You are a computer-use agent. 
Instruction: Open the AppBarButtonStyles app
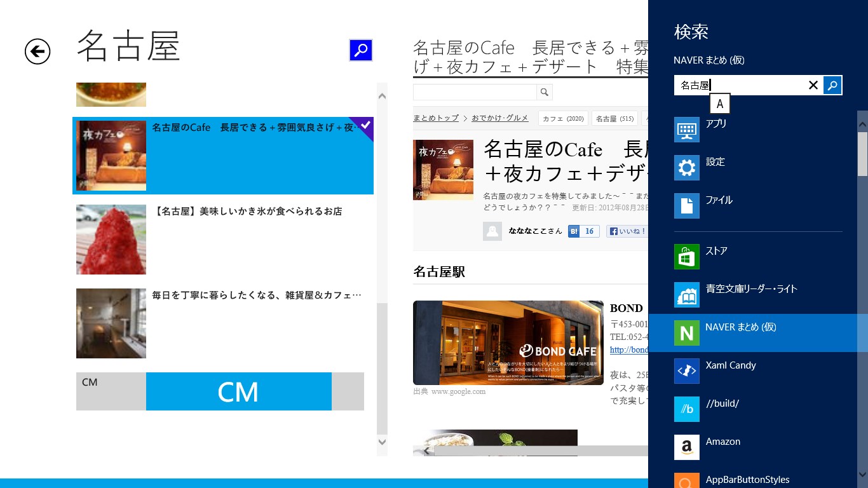tap(747, 480)
